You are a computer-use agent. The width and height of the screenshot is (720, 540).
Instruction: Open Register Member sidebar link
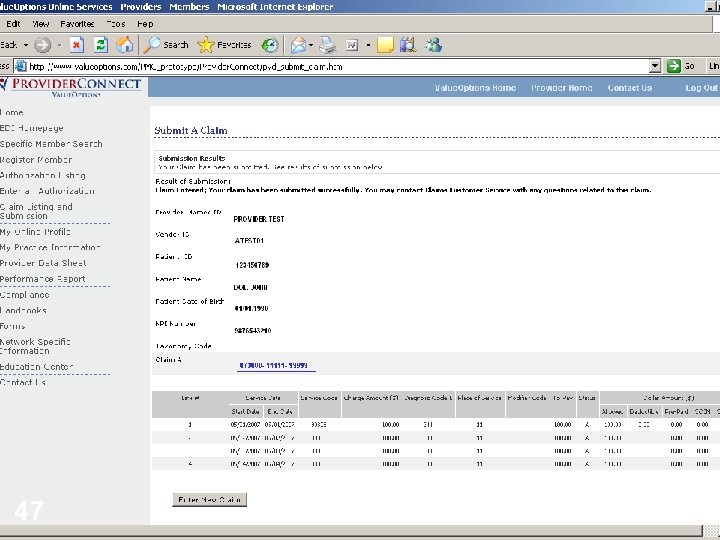point(36,160)
